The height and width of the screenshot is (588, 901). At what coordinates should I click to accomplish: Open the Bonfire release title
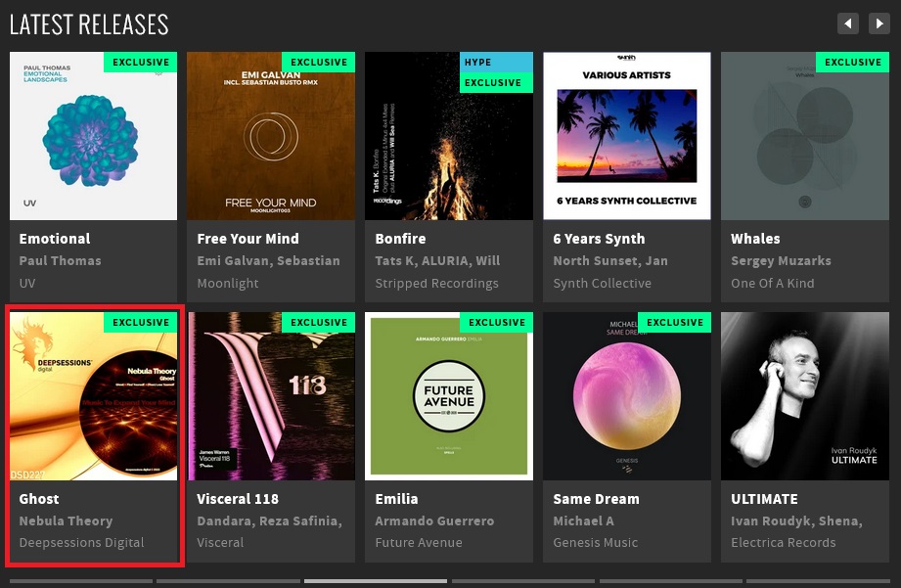click(x=400, y=239)
